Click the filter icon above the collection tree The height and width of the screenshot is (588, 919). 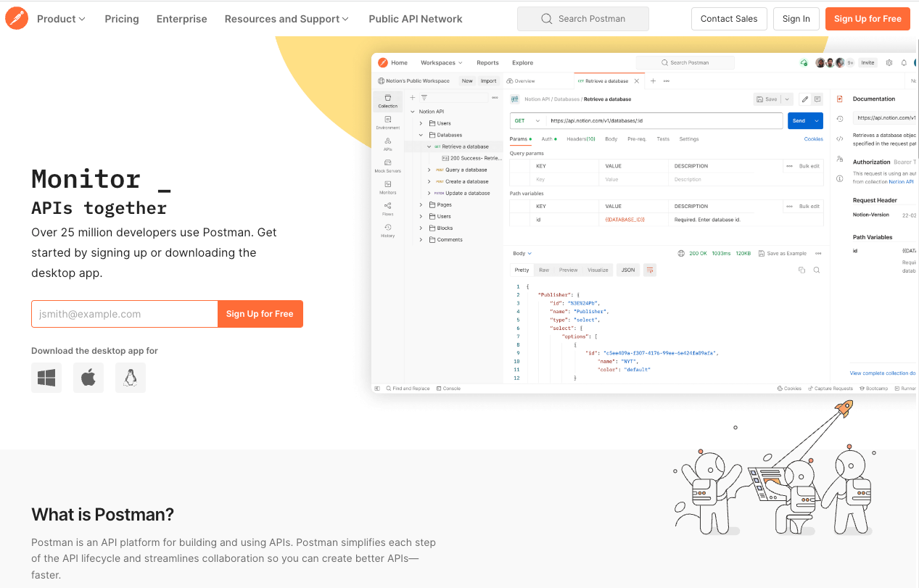(x=424, y=97)
